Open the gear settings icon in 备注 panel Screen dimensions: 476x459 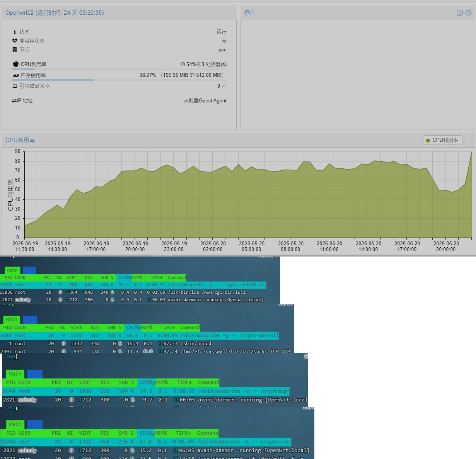pyautogui.click(x=468, y=13)
